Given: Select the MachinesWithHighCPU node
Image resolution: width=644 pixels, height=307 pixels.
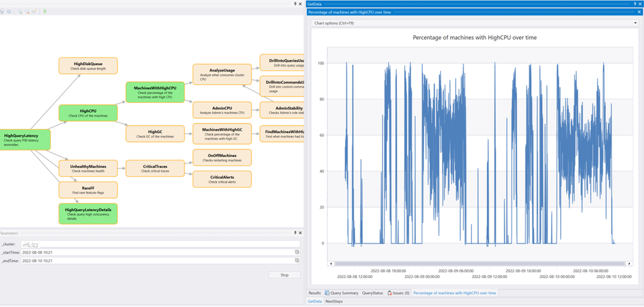Looking at the screenshot, I should (x=155, y=92).
